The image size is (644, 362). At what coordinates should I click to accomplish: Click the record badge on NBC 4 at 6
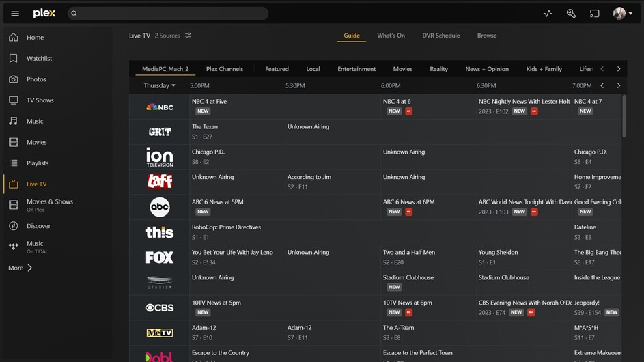[408, 111]
